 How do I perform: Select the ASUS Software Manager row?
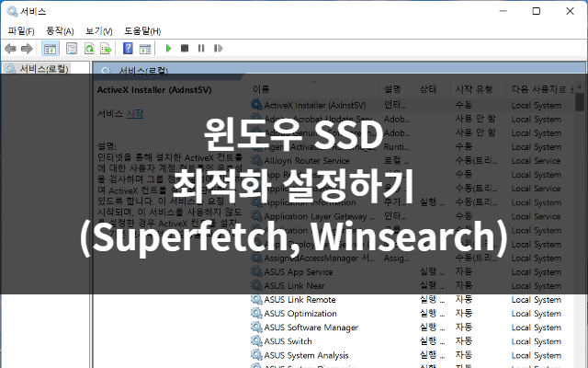tap(412, 328)
